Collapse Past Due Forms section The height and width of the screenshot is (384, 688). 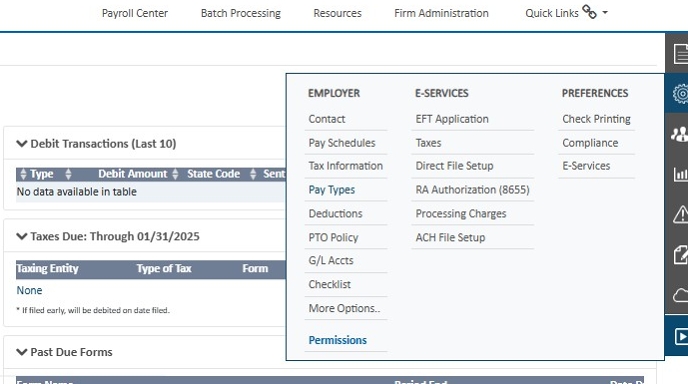22,352
